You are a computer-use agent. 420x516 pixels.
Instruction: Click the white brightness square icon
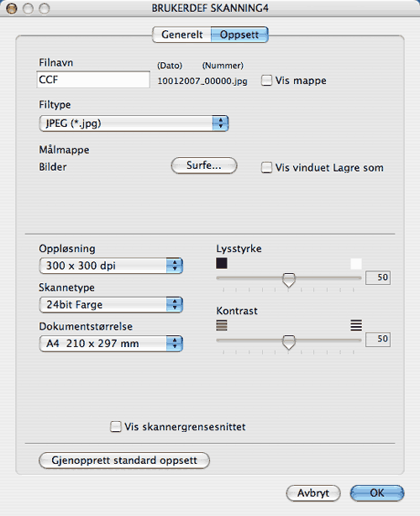tap(356, 264)
